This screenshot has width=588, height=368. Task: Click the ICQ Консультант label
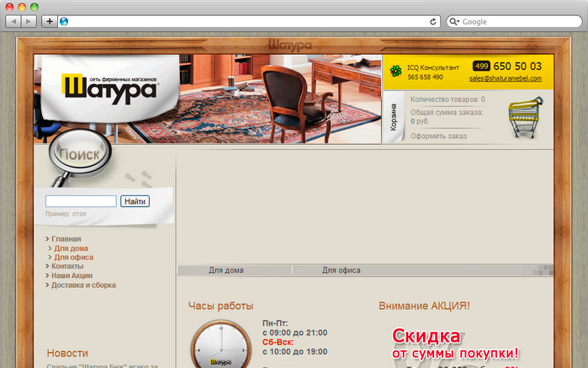(x=433, y=67)
